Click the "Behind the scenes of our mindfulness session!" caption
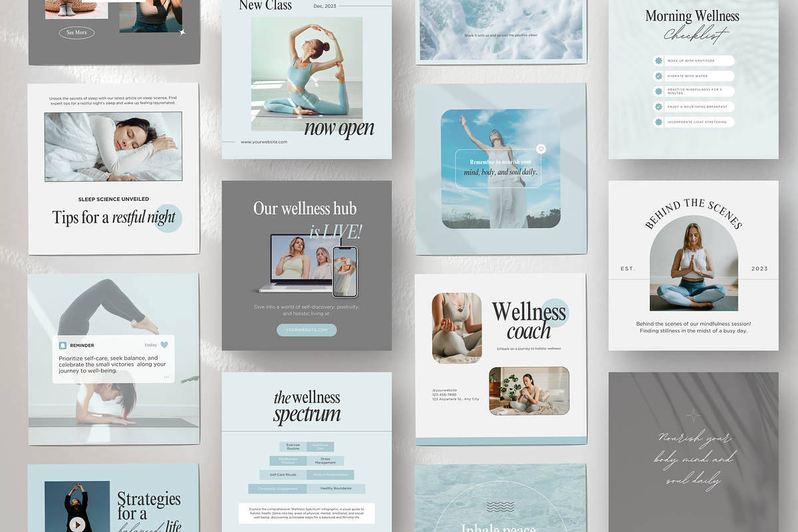Viewport: 798px width, 532px height. (694, 327)
